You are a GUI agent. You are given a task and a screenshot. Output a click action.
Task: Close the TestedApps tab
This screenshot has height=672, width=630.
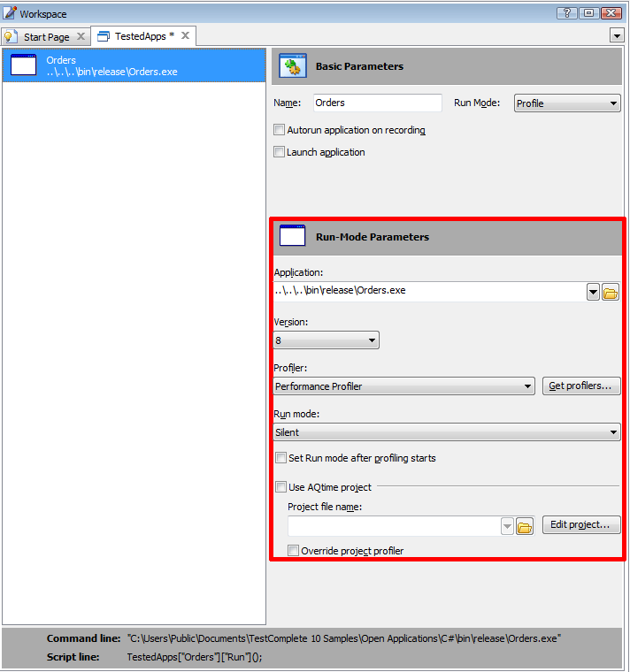[185, 35]
